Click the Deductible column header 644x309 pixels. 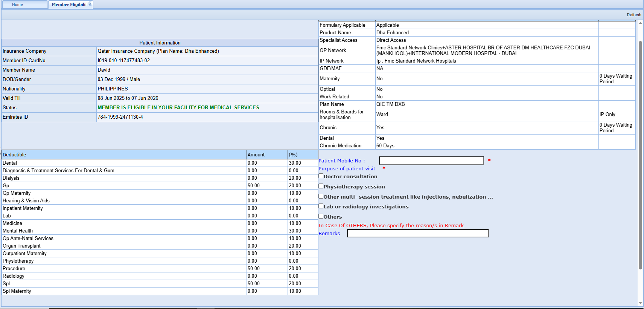(x=124, y=155)
